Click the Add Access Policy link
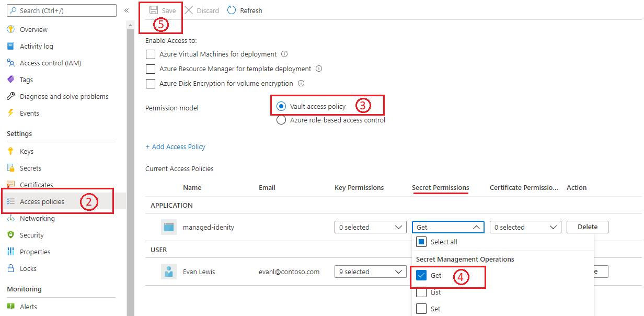 pos(176,147)
